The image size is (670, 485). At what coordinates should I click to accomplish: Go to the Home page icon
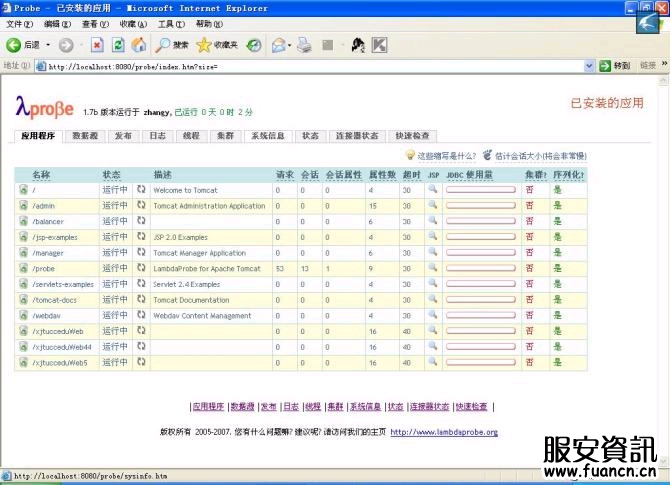pyautogui.click(x=139, y=45)
